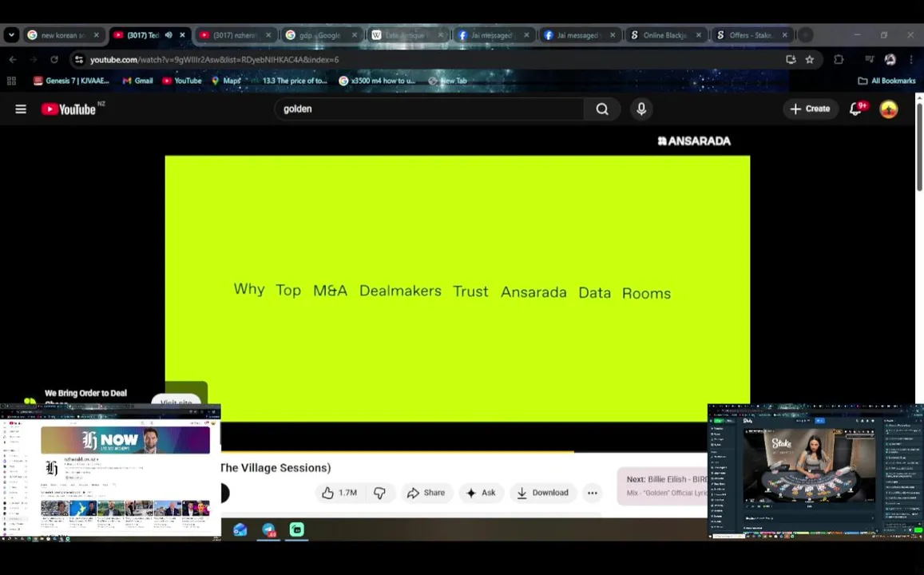Open 'Genesis 7 | KJVAAE' bookmark

pos(71,81)
